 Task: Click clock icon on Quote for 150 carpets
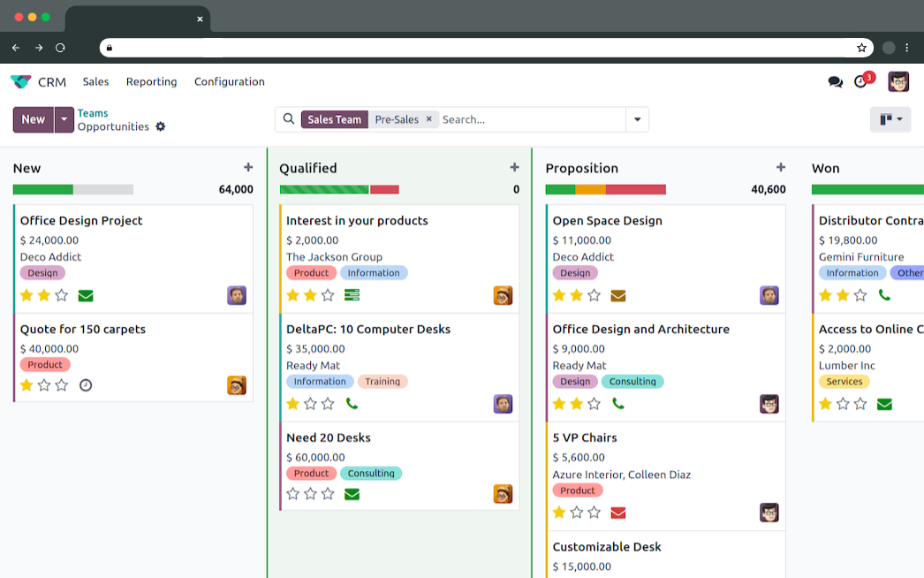click(x=86, y=385)
